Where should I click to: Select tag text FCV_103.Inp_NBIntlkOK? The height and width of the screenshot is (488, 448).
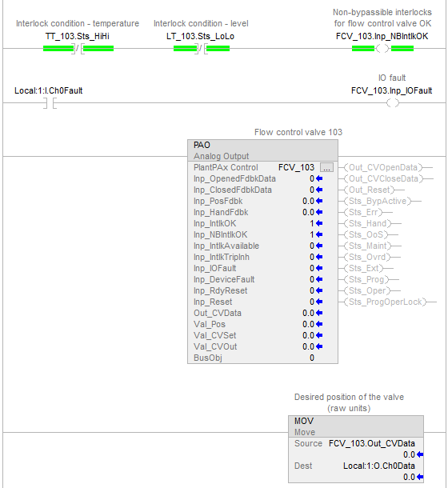(382, 37)
